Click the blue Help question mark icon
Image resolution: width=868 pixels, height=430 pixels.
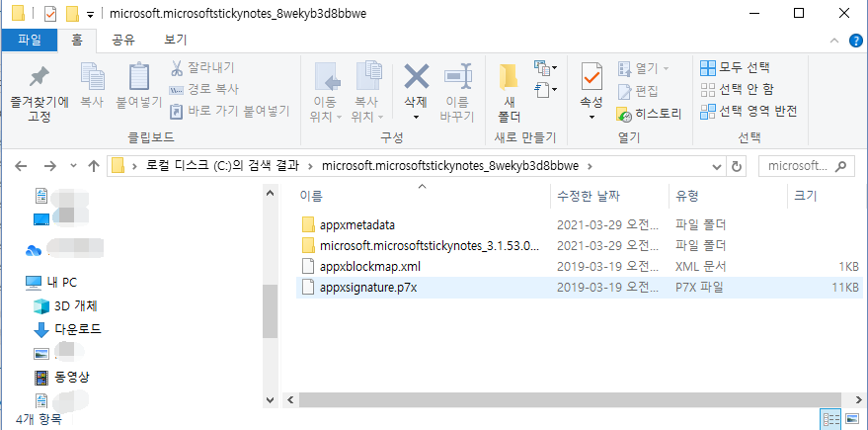[x=856, y=40]
